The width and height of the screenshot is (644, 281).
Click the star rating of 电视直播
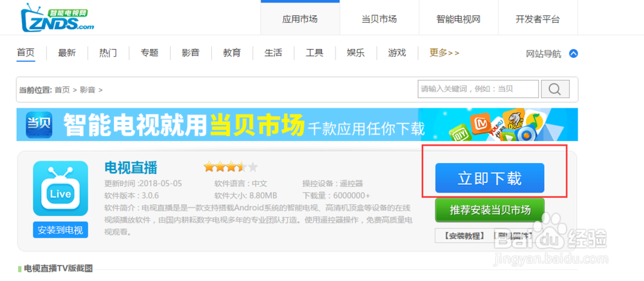coord(231,167)
